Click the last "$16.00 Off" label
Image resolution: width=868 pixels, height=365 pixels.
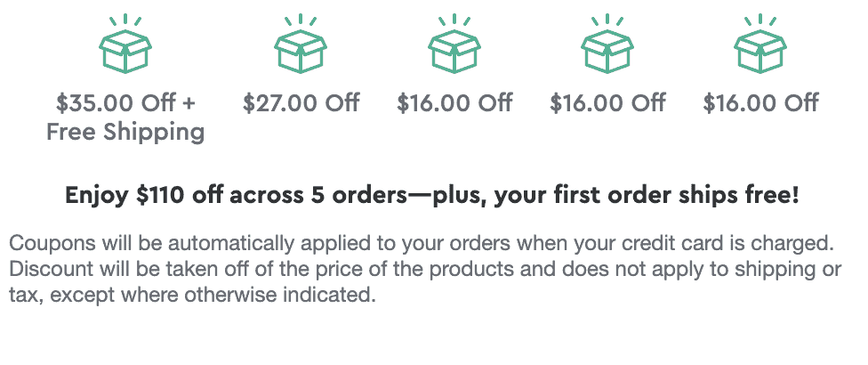(x=760, y=103)
